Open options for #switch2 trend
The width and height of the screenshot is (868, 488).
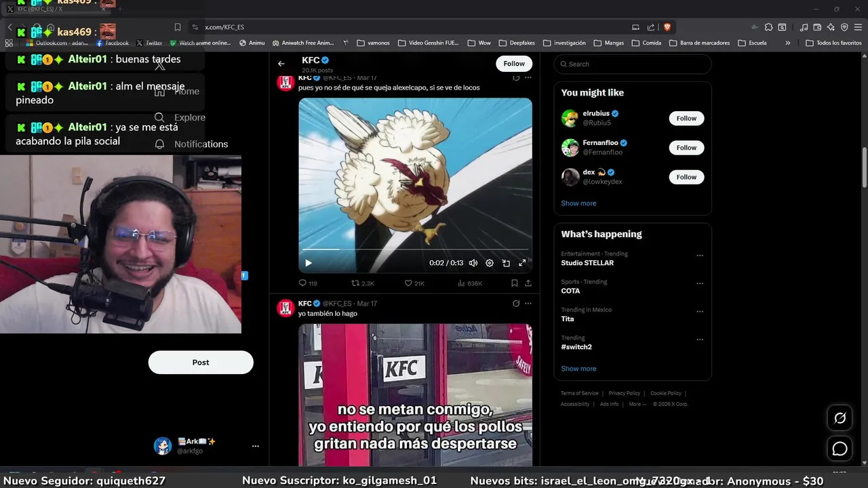700,340
